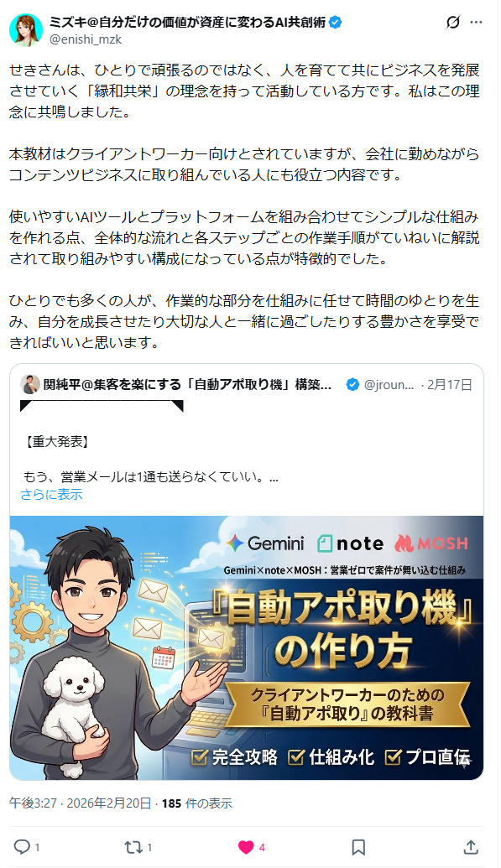The width and height of the screenshot is (501, 868).
Task: Click the 【重大発表】 quoted post text
Action: (x=57, y=441)
